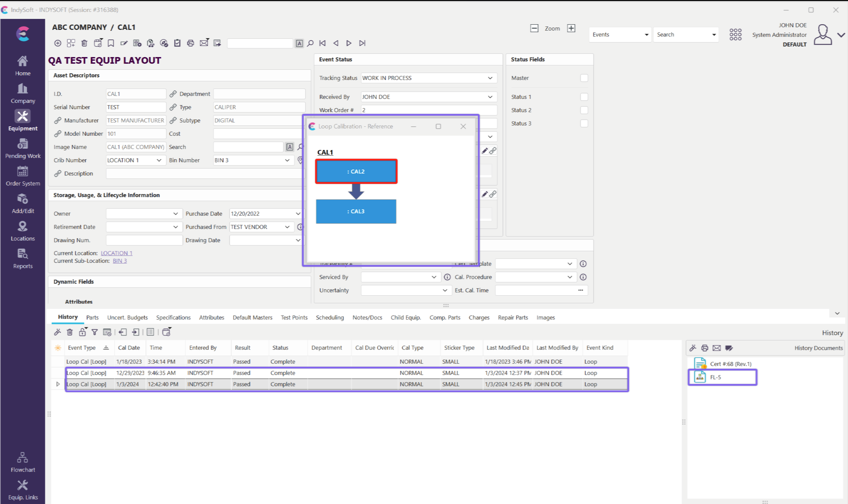
Task: Go to the last record arrow
Action: click(362, 43)
